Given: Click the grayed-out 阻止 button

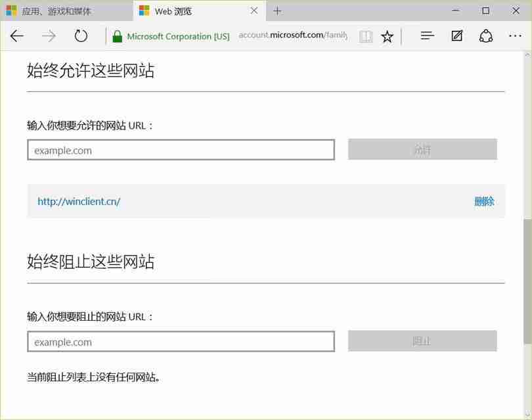Looking at the screenshot, I should pyautogui.click(x=422, y=341).
